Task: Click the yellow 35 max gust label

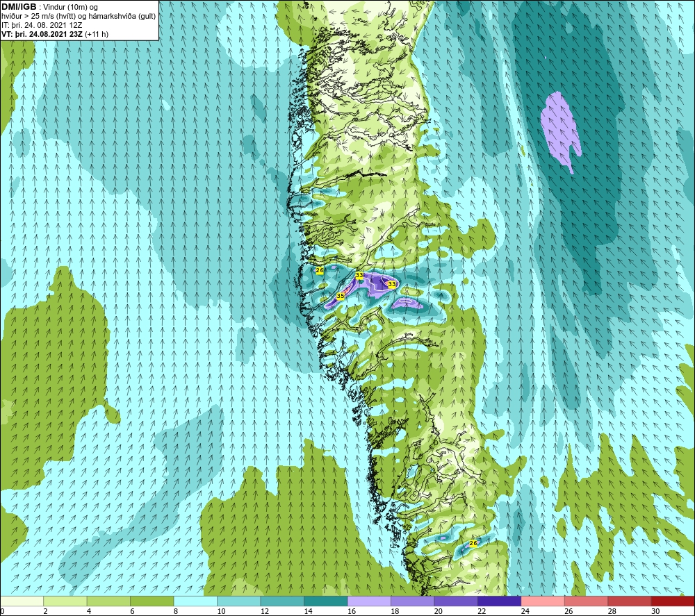Action: click(x=341, y=296)
